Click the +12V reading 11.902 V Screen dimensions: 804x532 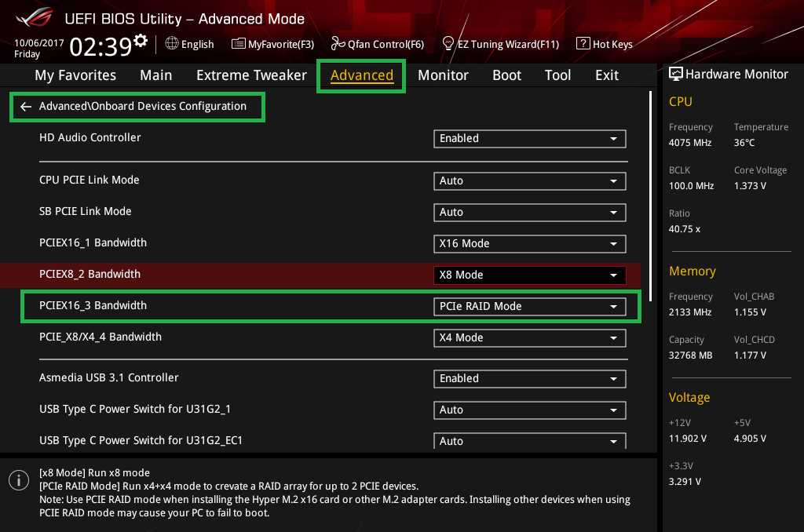click(x=688, y=439)
